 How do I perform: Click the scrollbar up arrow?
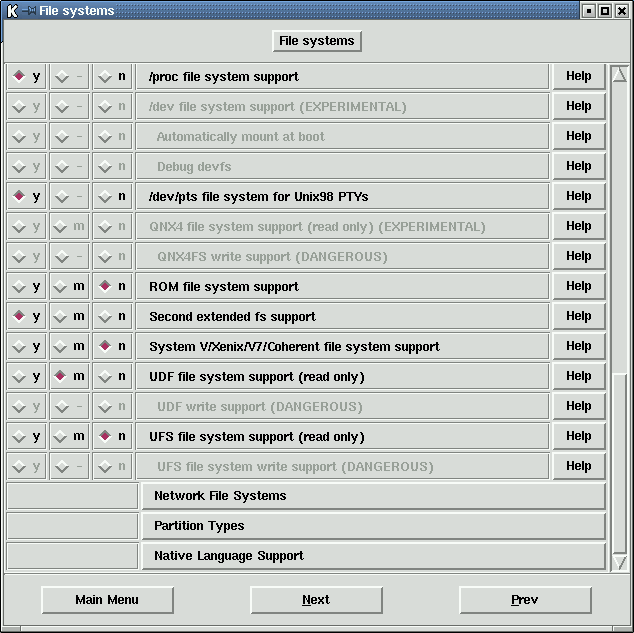(x=619, y=75)
